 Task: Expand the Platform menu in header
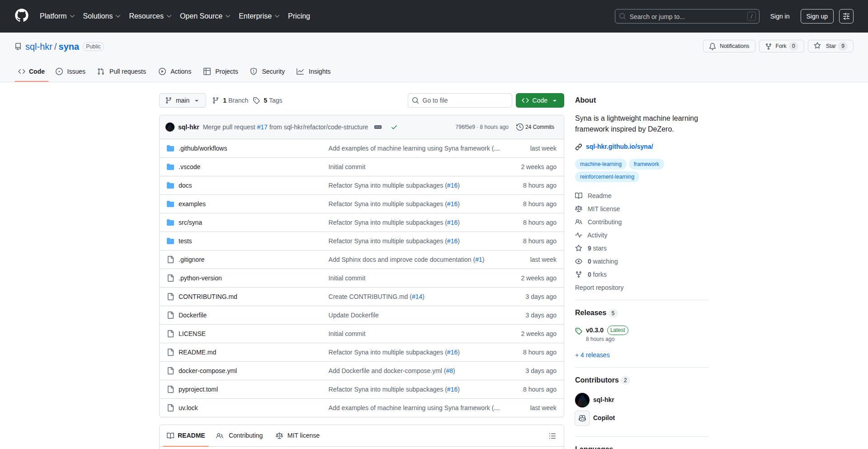57,16
